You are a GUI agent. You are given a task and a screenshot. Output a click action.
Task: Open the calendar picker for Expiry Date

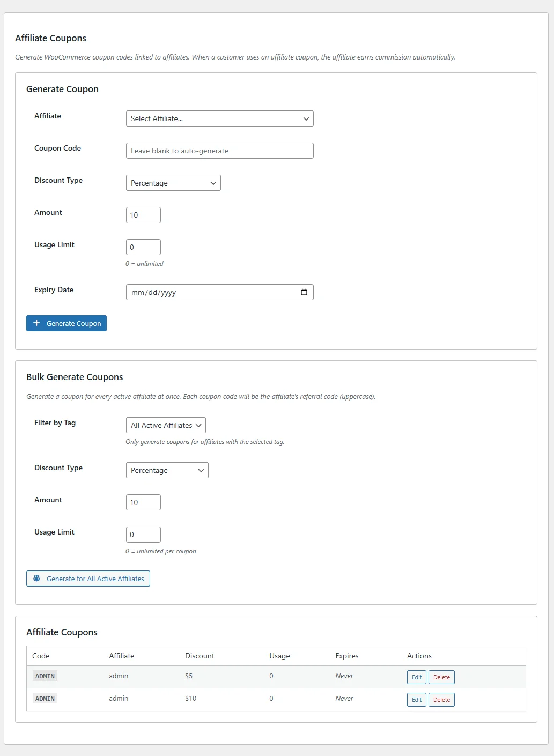[304, 292]
